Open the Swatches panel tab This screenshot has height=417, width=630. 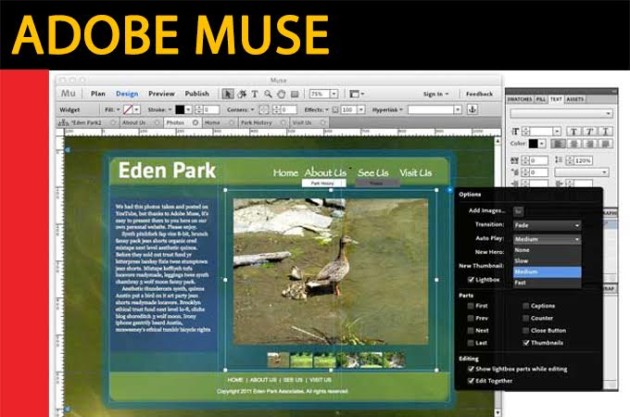(x=520, y=99)
